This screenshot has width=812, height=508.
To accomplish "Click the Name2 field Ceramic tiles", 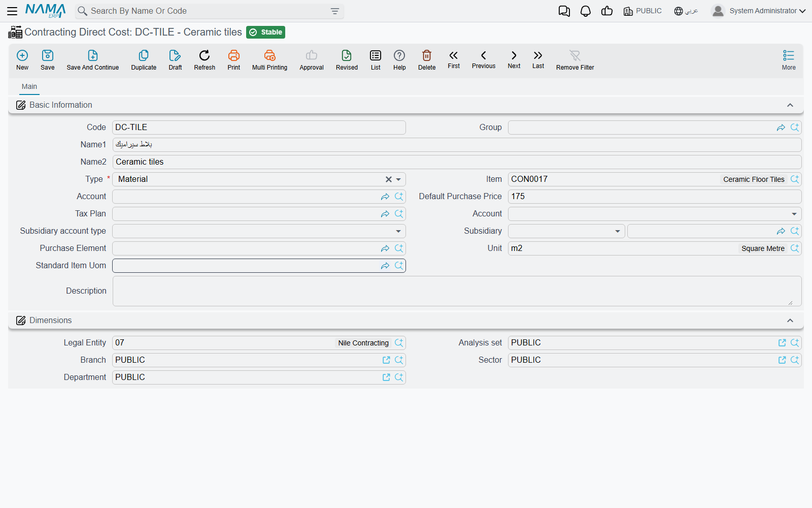I will (457, 162).
